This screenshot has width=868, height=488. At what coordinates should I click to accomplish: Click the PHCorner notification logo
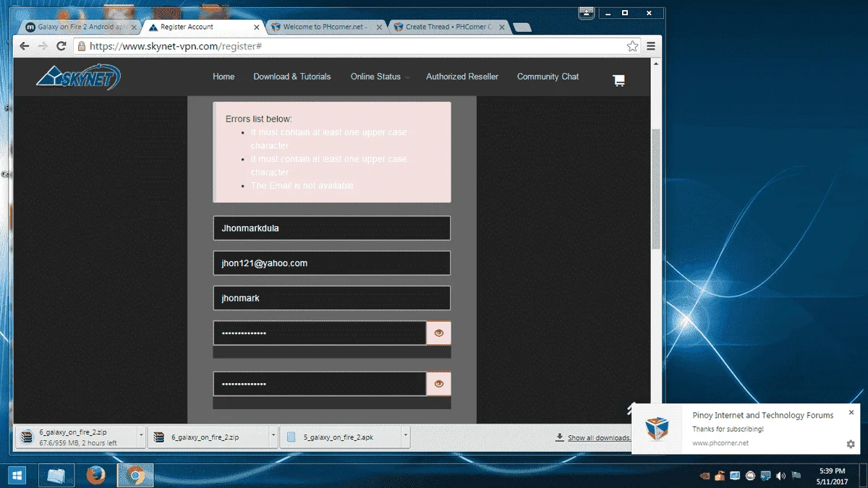point(658,429)
